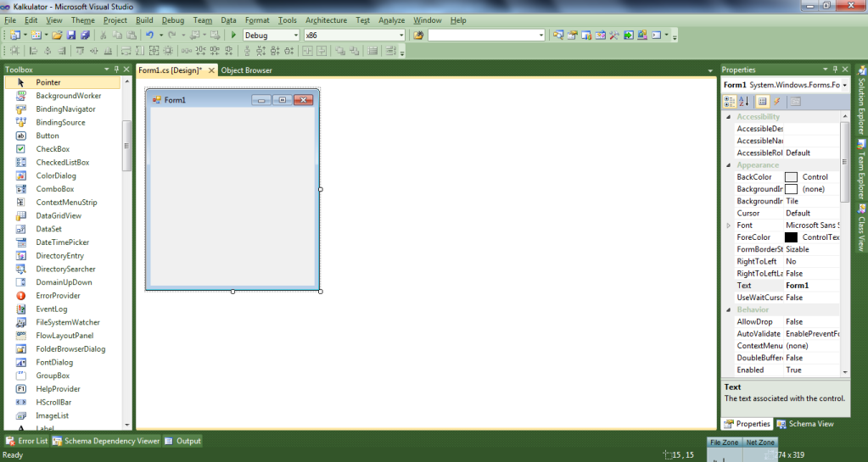The width and height of the screenshot is (868, 462).
Task: Open Properties Window toolbar icon
Action: pos(572,35)
